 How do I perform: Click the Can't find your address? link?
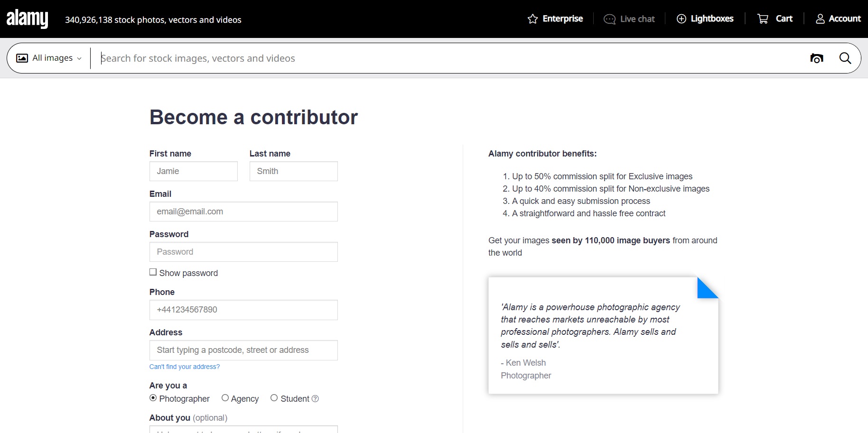pos(185,367)
